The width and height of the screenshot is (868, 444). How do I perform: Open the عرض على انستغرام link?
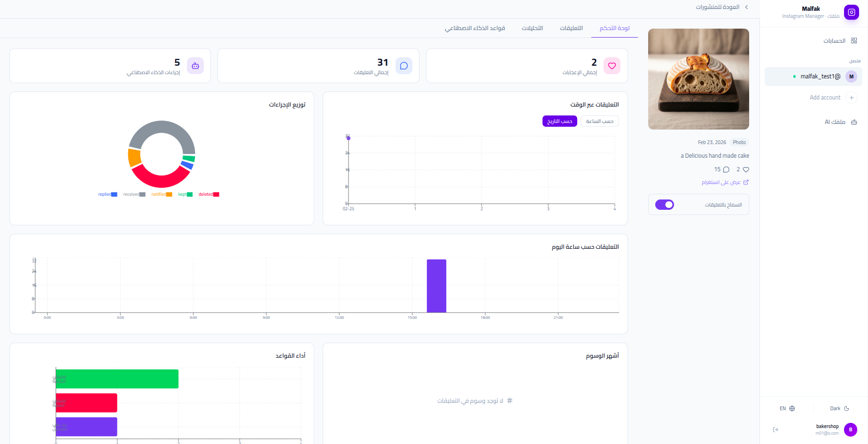pyautogui.click(x=725, y=182)
